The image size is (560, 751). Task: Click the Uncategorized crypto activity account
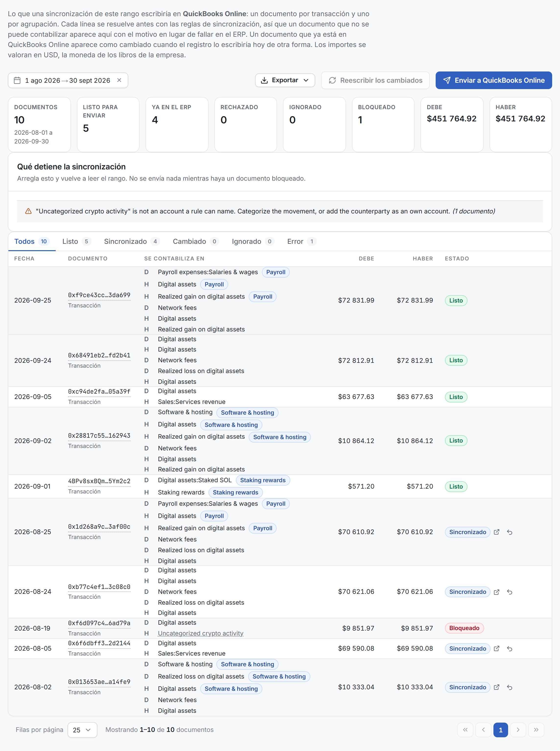pyautogui.click(x=201, y=633)
